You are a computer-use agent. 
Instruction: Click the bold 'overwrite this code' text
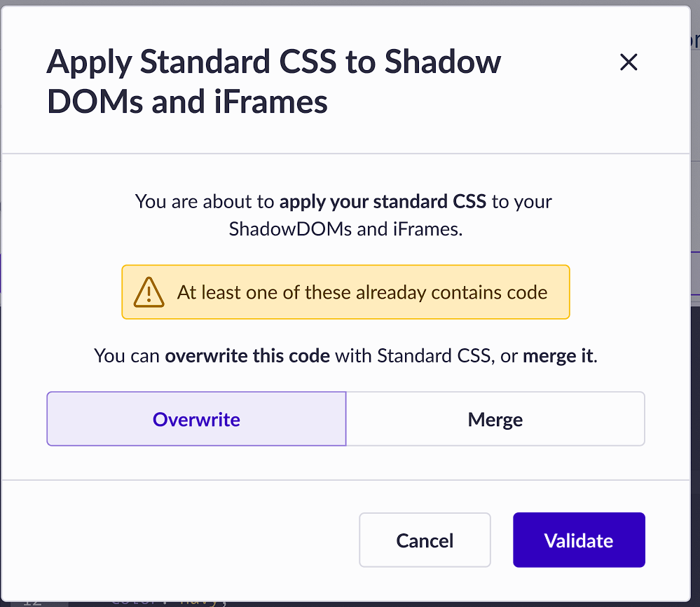point(247,356)
